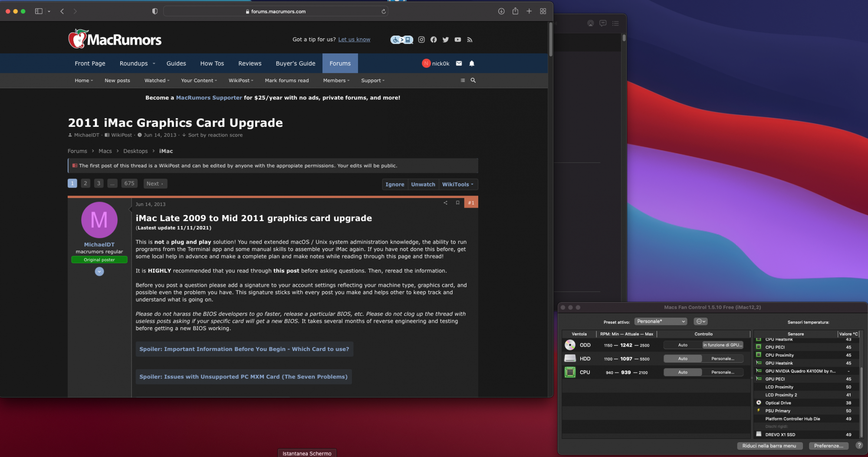The image size is (868, 457).
Task: Set ODD fan to 'In funzione di GPU...'
Action: [x=723, y=345]
